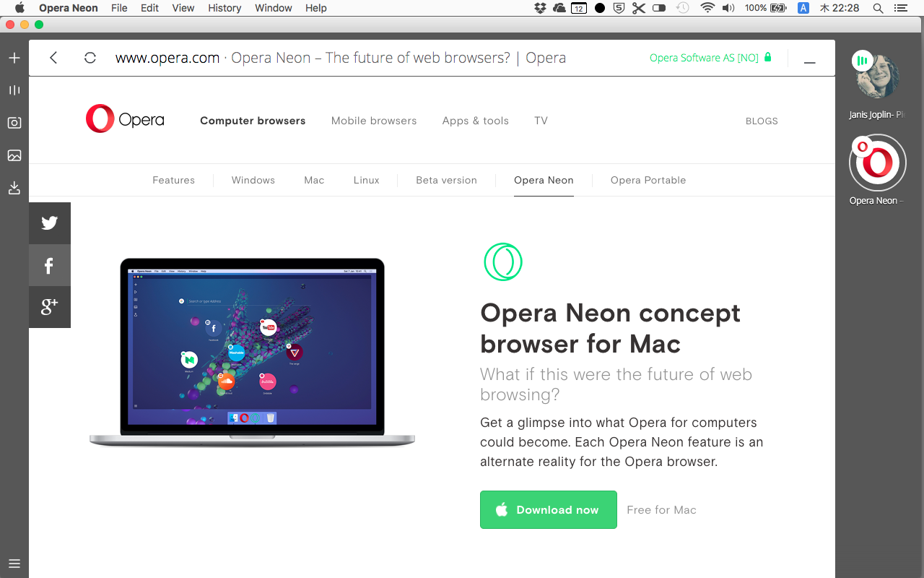Open the Opera Neon application menu
The image size is (924, 578).
coord(69,8)
